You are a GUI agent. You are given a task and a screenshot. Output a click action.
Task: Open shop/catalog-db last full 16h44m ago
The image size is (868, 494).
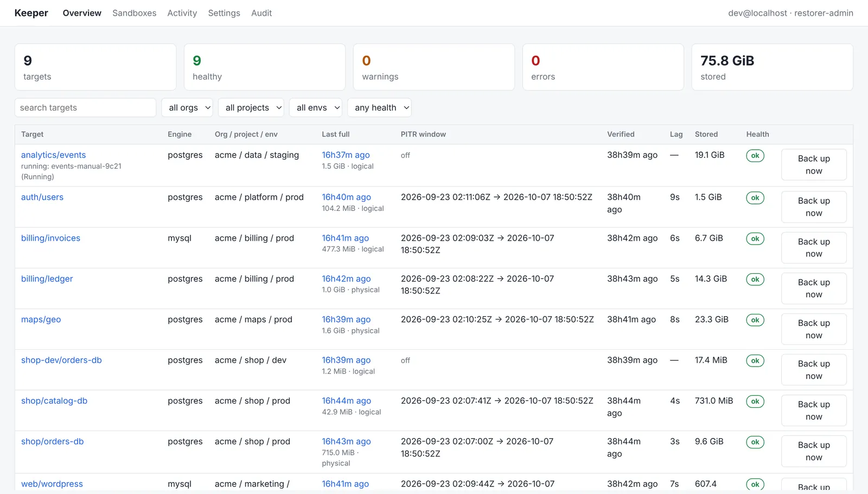pyautogui.click(x=346, y=401)
